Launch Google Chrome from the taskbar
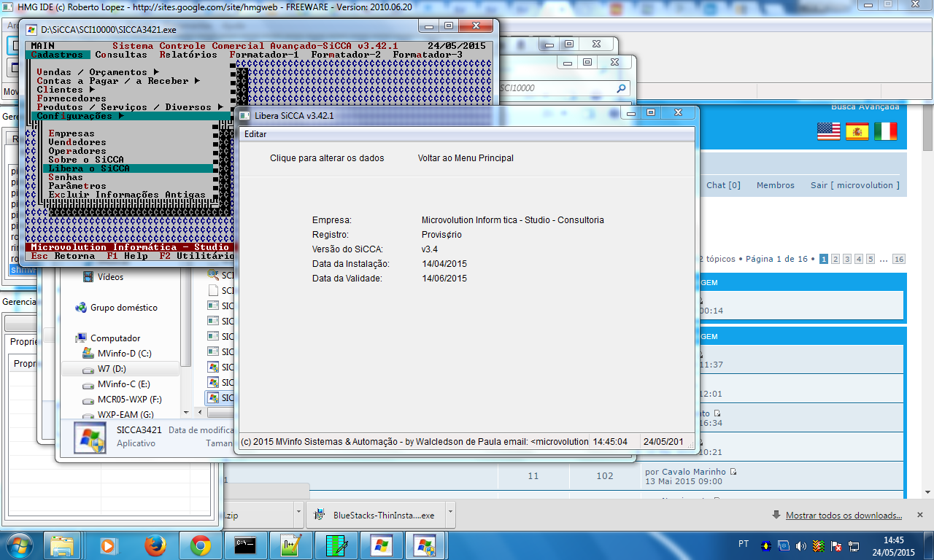The height and width of the screenshot is (560, 934). click(x=201, y=545)
